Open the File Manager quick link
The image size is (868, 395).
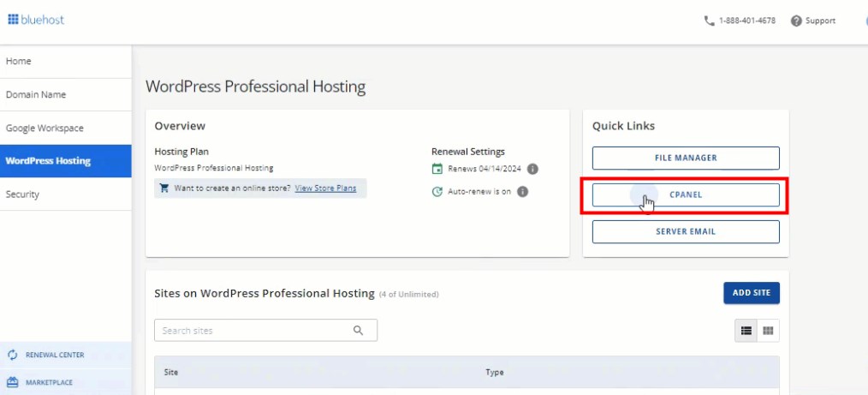686,158
